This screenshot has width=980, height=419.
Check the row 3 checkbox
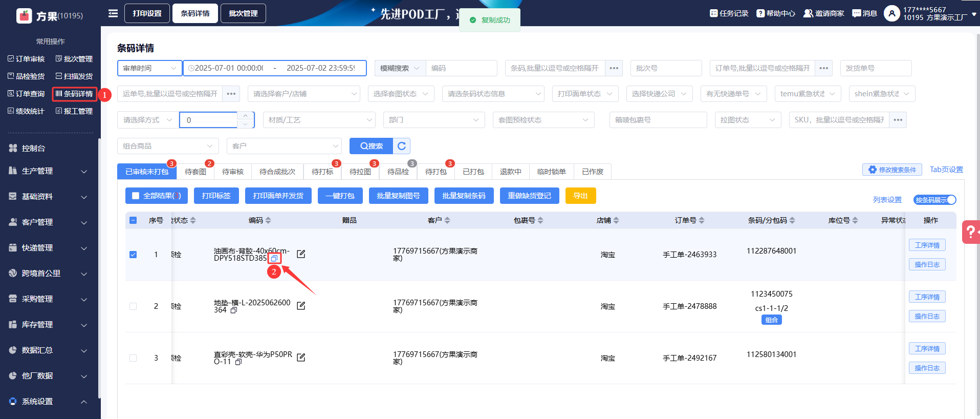(133, 358)
